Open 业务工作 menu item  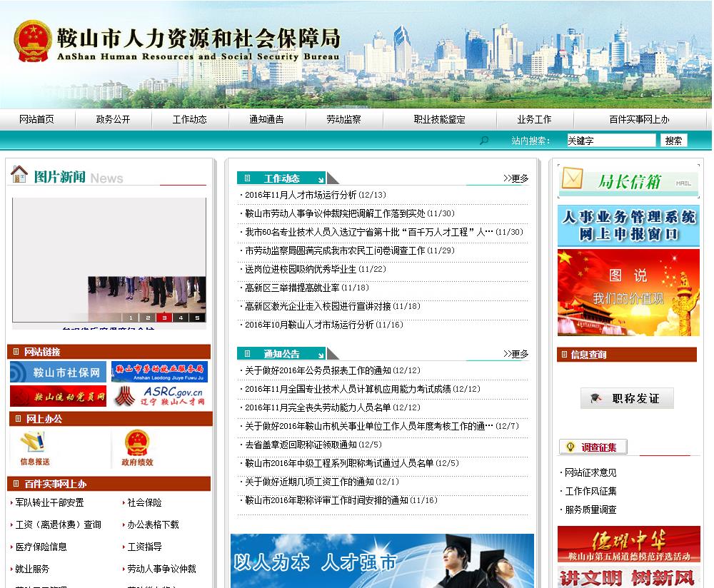(x=534, y=119)
